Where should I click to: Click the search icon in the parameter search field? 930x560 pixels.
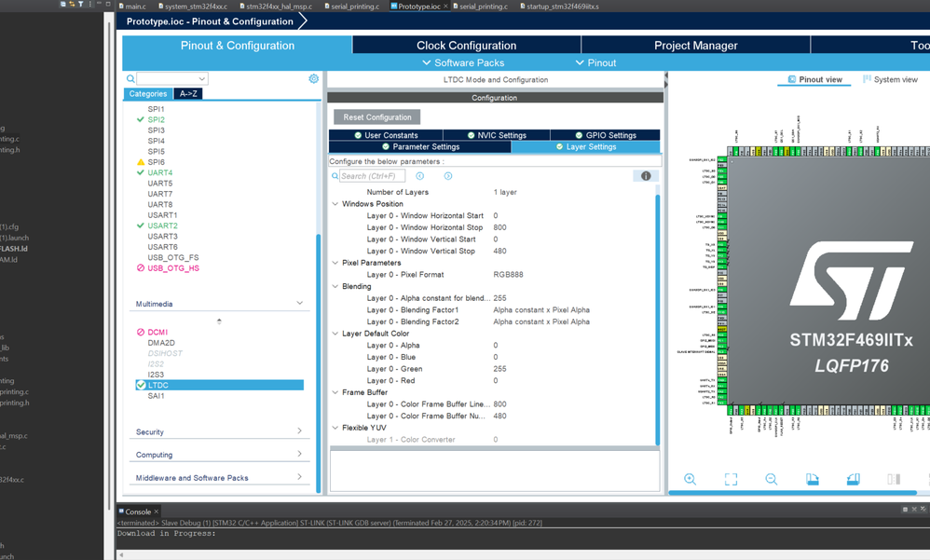click(x=335, y=175)
